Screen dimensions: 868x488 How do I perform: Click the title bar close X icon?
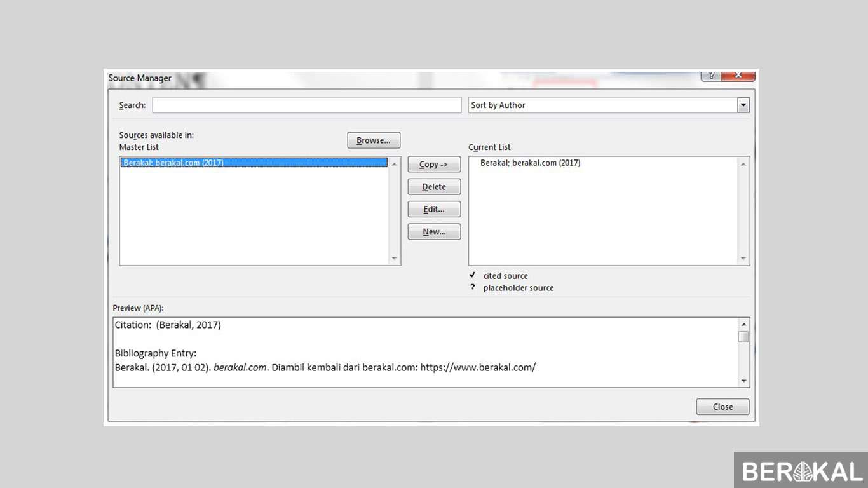click(x=738, y=75)
